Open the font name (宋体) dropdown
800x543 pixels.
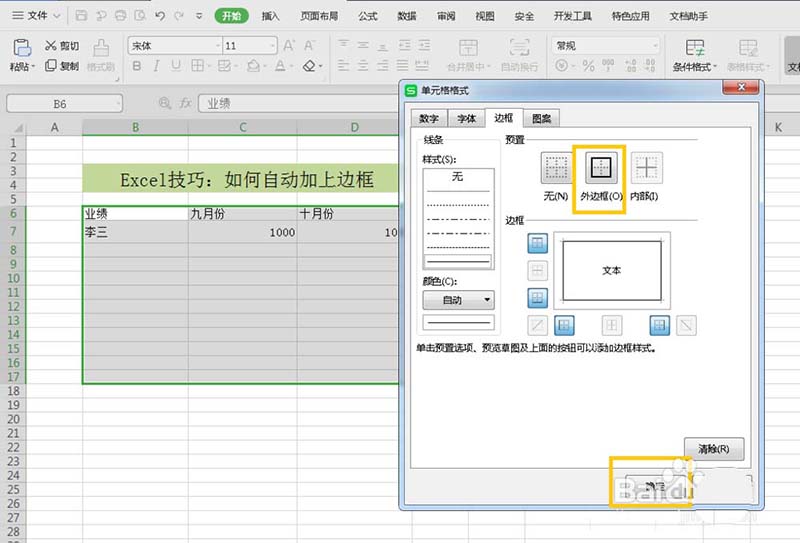click(217, 46)
